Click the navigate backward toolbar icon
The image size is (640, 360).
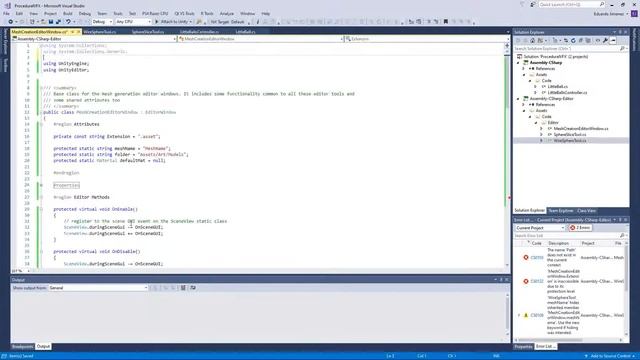click(x=11, y=22)
